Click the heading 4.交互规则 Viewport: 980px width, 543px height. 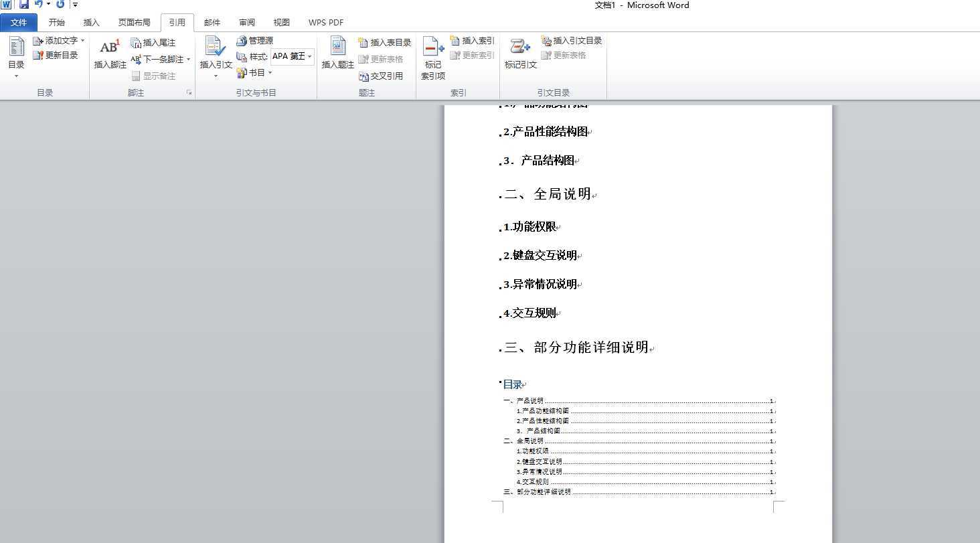[529, 313]
